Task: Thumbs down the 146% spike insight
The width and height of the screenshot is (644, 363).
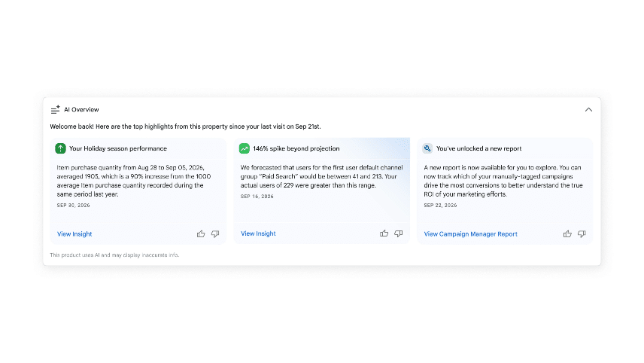Action: (x=399, y=233)
